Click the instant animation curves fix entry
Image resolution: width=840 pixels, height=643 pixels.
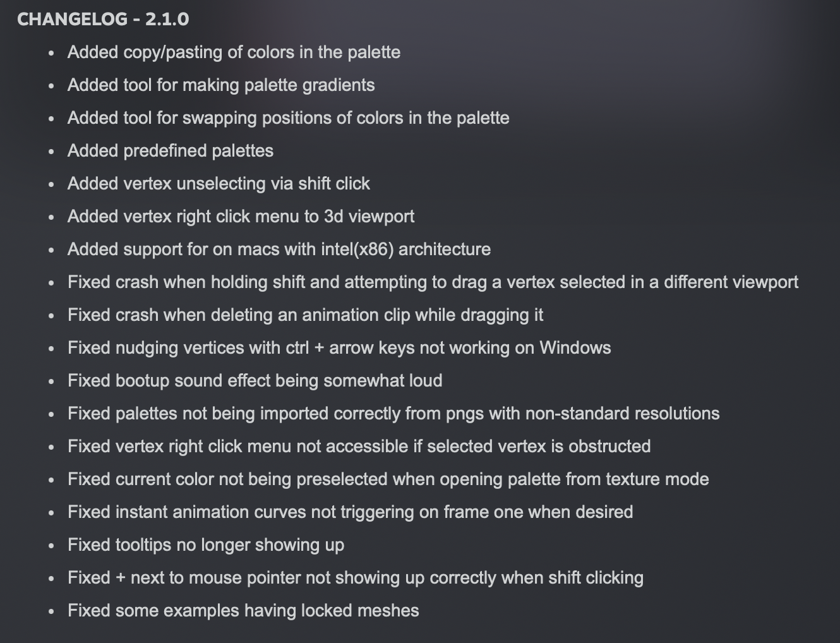click(350, 512)
